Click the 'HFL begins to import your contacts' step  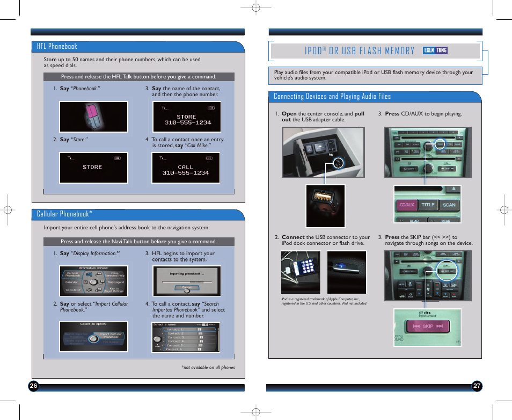tap(180, 256)
